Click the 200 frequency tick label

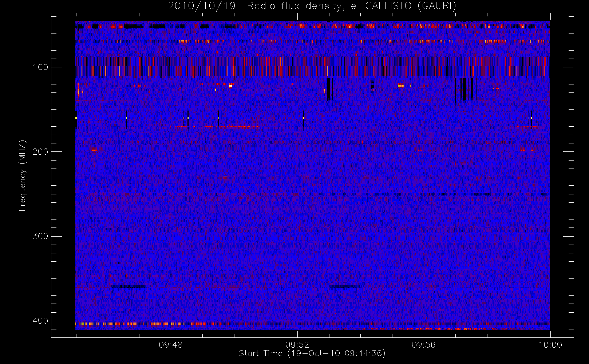pyautogui.click(x=40, y=152)
